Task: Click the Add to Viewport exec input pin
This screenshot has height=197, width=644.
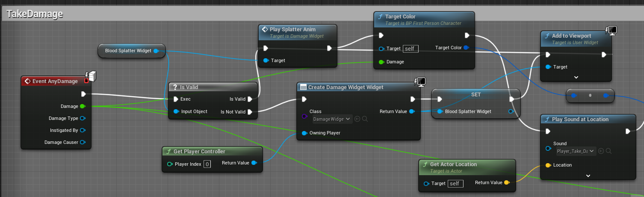Action: (x=548, y=55)
